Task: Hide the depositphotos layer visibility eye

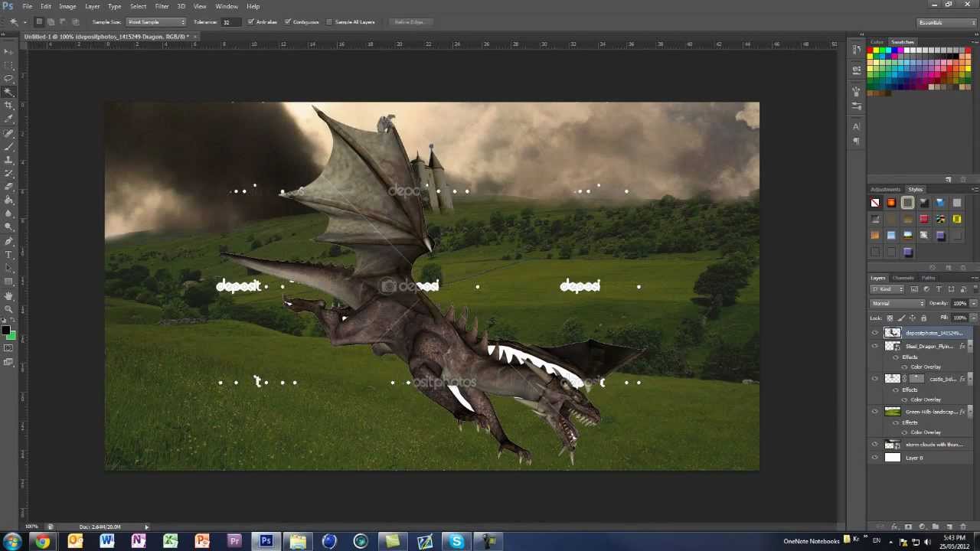Action: [x=875, y=333]
